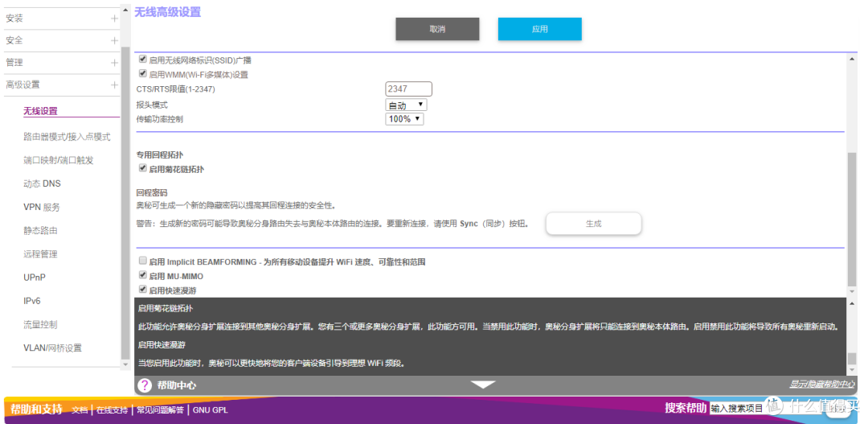
Task: Expand the 安全 section plus icon
Action: click(x=114, y=40)
